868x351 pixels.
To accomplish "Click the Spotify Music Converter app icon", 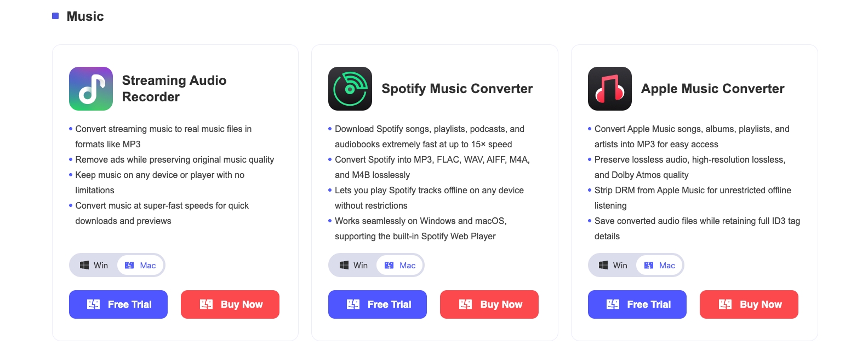I will click(x=350, y=89).
